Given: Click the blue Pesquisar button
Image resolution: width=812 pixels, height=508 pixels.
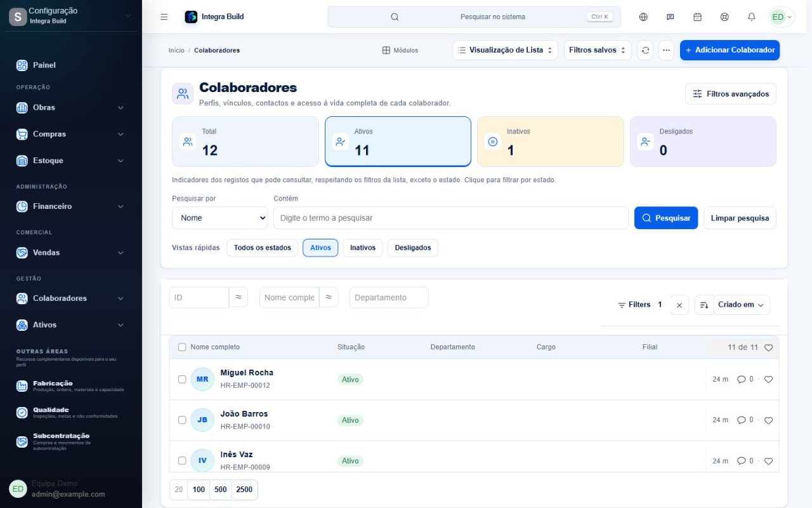Looking at the screenshot, I should 666,218.
